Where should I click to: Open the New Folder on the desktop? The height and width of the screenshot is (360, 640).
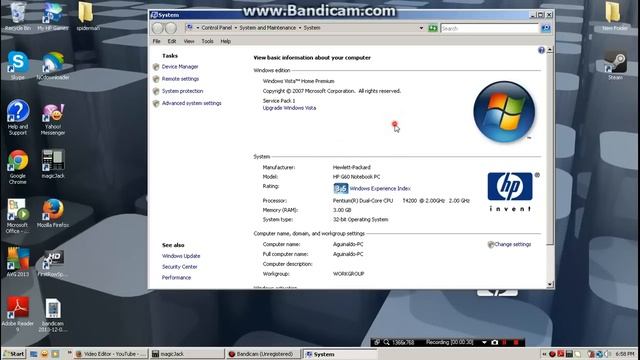[x=614, y=16]
